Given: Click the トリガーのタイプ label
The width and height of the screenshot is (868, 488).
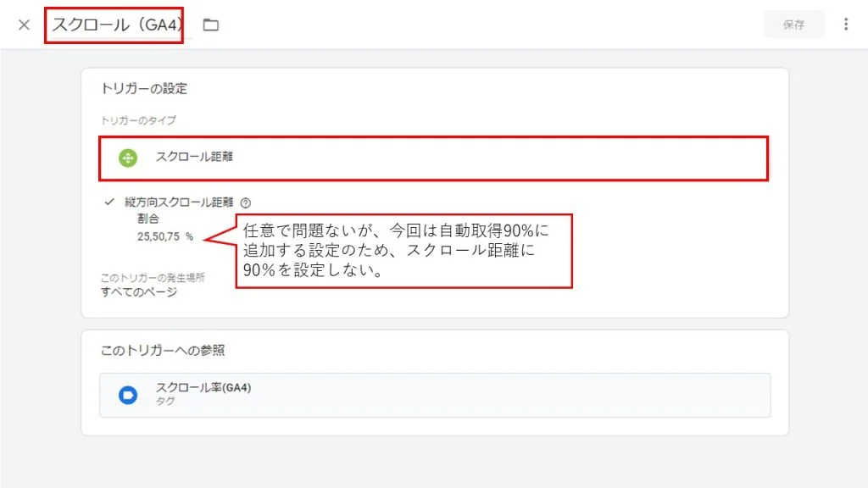Looking at the screenshot, I should pos(138,120).
